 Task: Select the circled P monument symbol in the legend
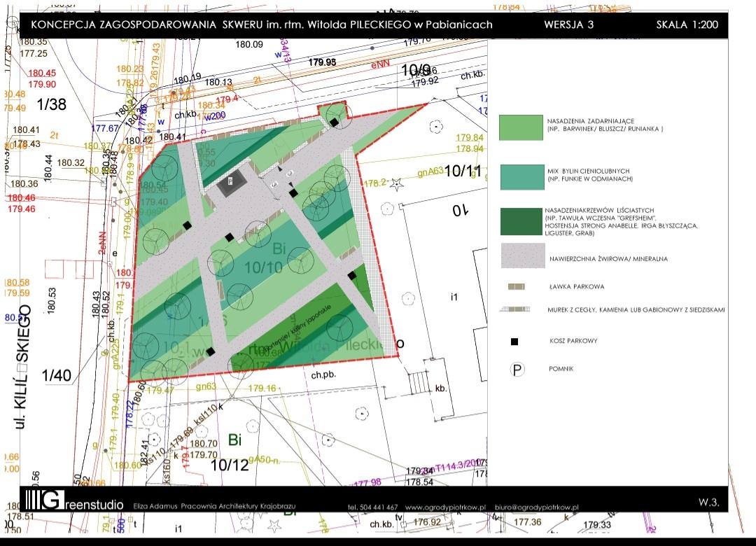click(x=517, y=370)
